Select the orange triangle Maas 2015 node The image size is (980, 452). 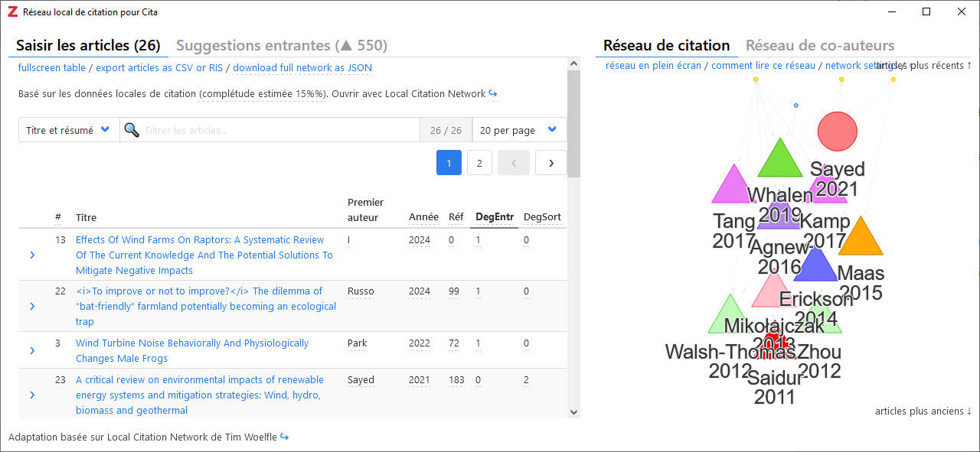tap(861, 239)
